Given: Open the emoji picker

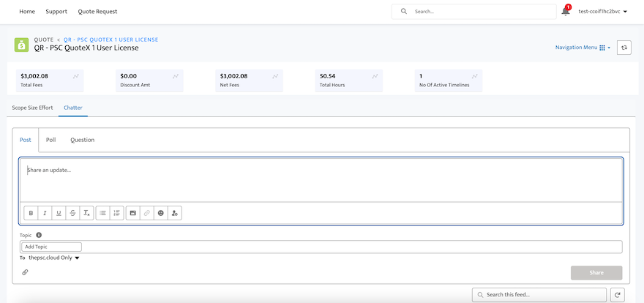Looking at the screenshot, I should click(x=160, y=213).
